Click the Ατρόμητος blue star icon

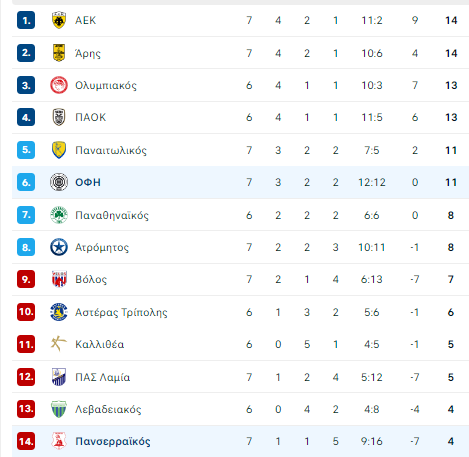click(59, 247)
